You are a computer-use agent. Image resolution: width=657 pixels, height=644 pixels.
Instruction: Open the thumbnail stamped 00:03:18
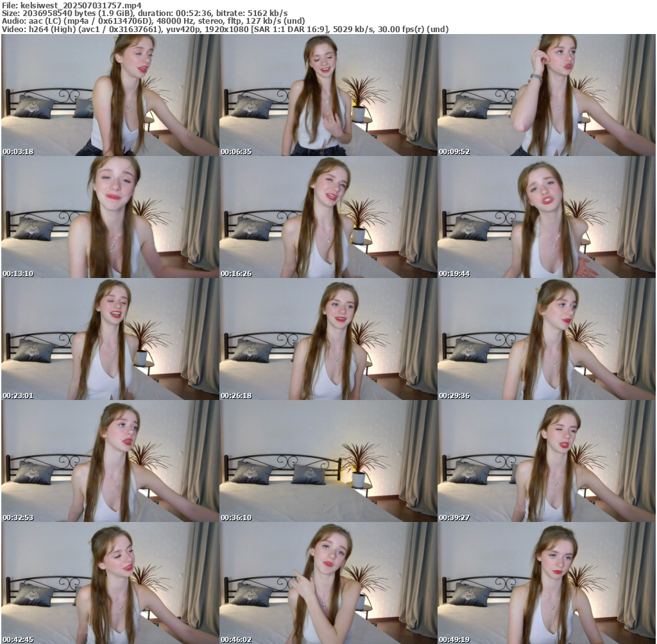110,95
